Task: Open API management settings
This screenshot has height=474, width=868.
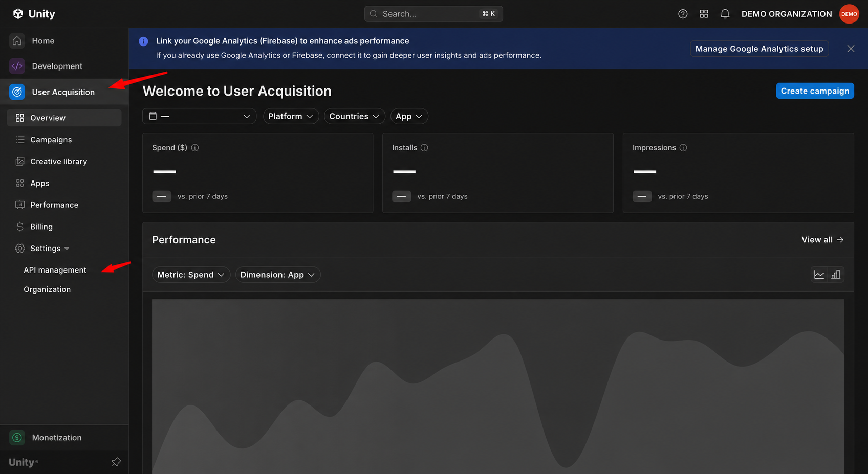Action: (55, 270)
